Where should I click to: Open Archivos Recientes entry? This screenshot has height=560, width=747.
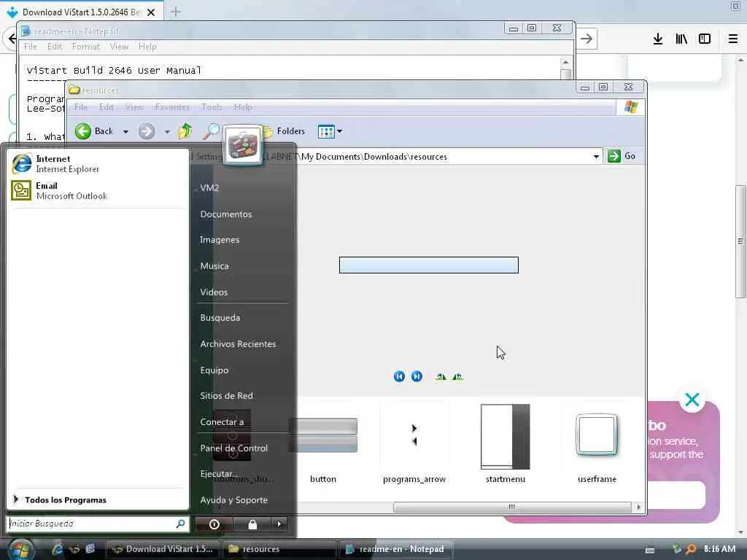tap(238, 344)
